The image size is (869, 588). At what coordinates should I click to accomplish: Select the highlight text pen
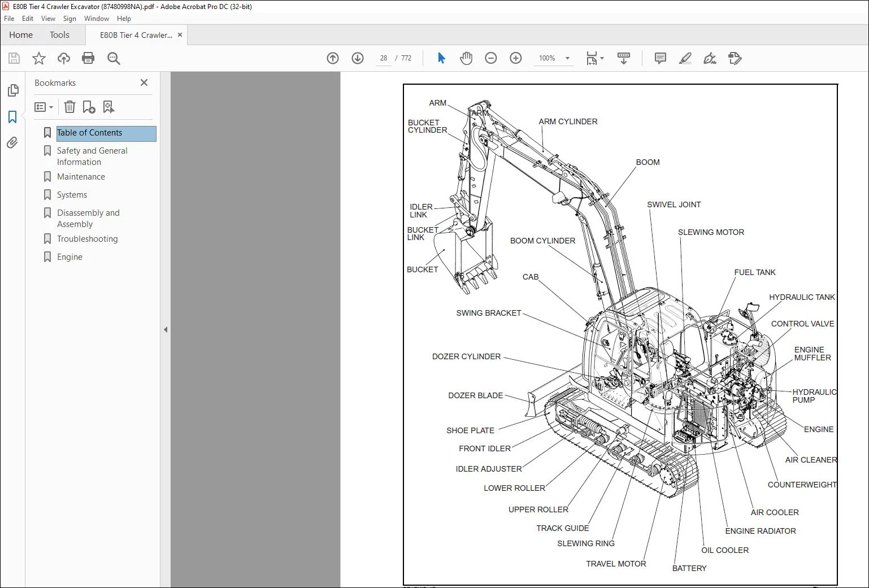tap(685, 58)
